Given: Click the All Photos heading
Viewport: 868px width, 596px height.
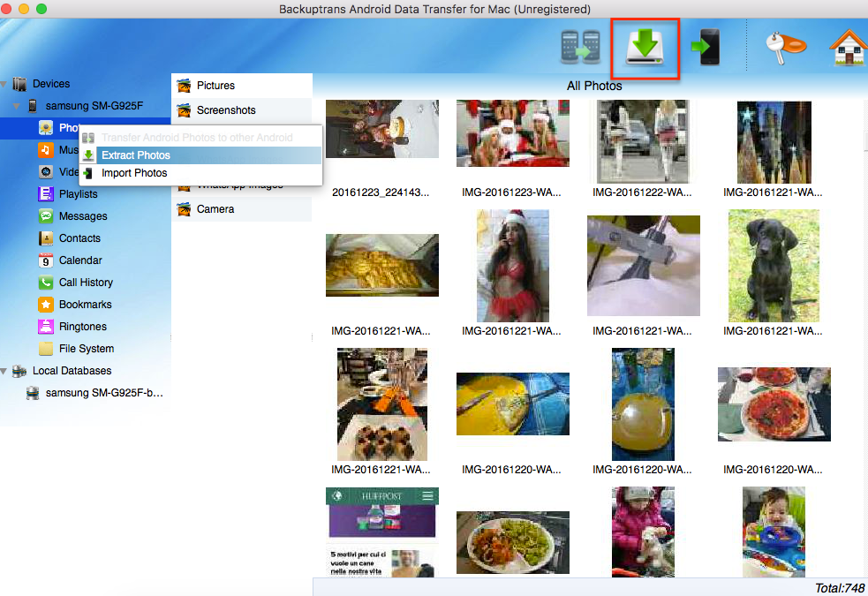Looking at the screenshot, I should tap(594, 87).
